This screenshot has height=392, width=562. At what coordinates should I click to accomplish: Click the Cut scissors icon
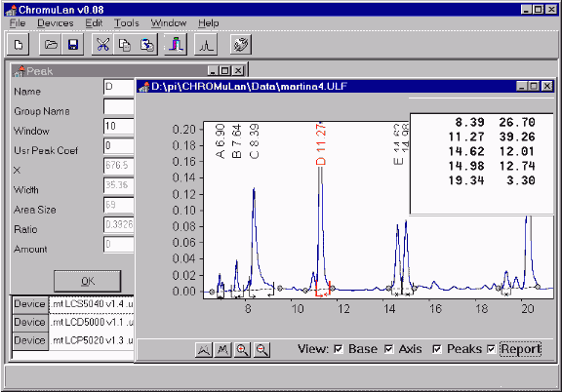click(x=102, y=45)
